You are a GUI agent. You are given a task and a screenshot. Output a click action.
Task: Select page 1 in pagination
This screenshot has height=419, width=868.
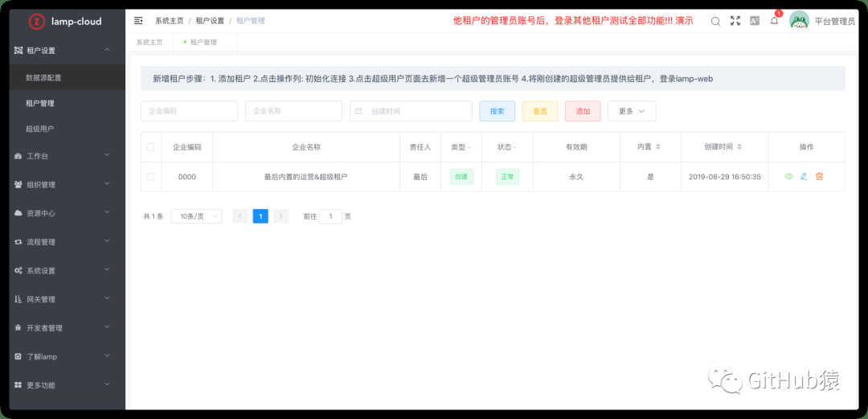click(x=260, y=216)
